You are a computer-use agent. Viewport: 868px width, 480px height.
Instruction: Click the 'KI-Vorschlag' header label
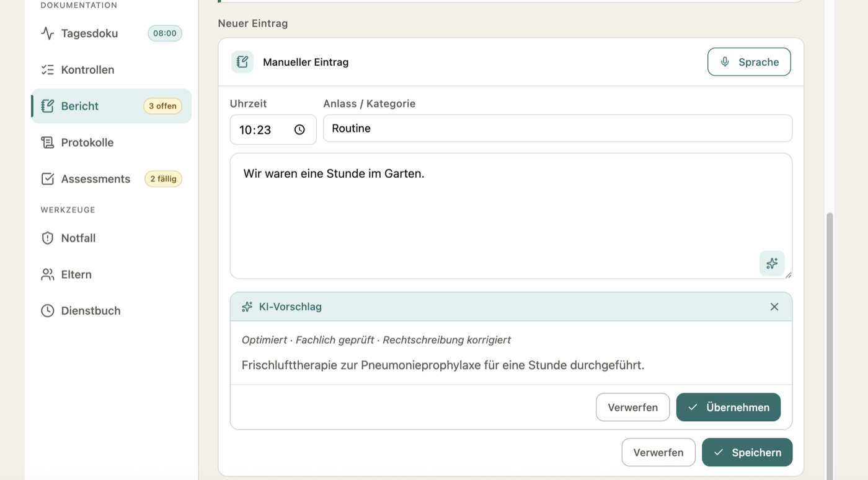[x=290, y=307]
